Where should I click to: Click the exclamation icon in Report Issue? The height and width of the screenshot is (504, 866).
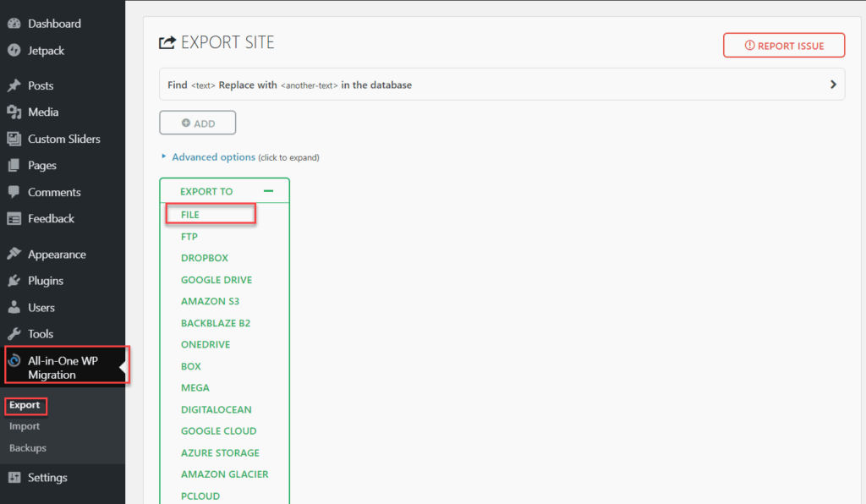pos(749,46)
